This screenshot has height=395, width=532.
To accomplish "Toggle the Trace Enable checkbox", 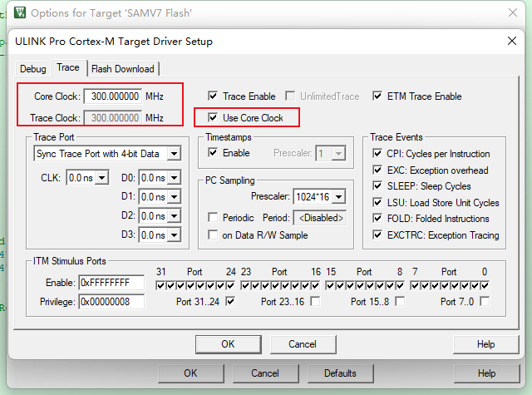I will click(214, 96).
